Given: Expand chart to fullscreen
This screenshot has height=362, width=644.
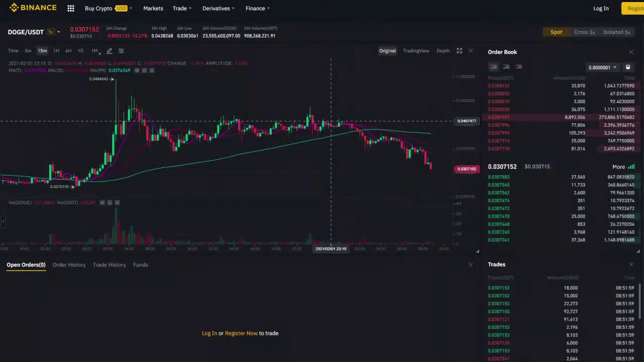Looking at the screenshot, I should tap(459, 51).
